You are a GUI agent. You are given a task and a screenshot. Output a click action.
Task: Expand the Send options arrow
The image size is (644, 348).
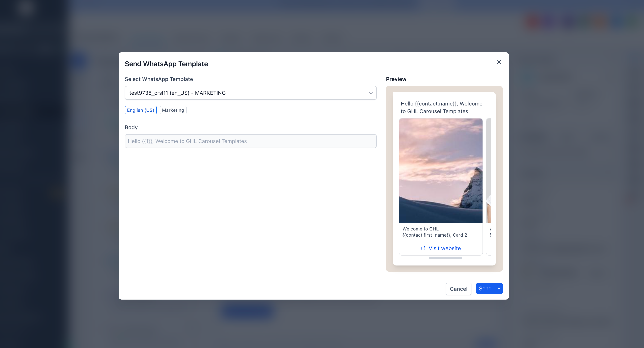[x=499, y=288]
